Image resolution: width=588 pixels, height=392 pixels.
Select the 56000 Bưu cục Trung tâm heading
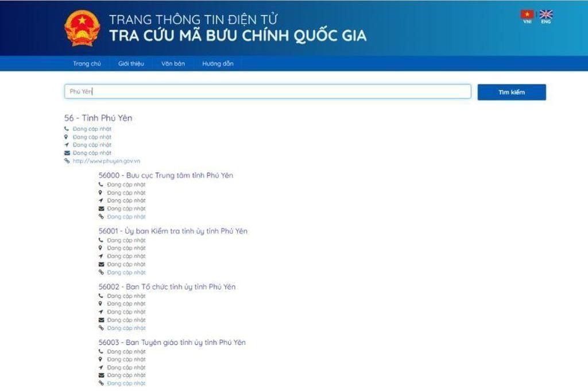(x=166, y=175)
